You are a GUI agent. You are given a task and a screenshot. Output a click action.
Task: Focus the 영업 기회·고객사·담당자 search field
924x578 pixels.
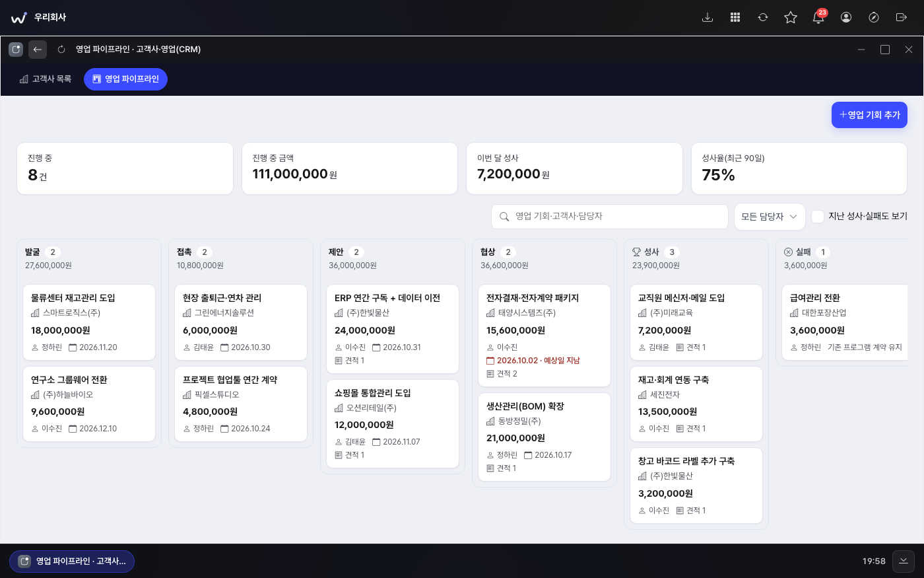coord(610,217)
